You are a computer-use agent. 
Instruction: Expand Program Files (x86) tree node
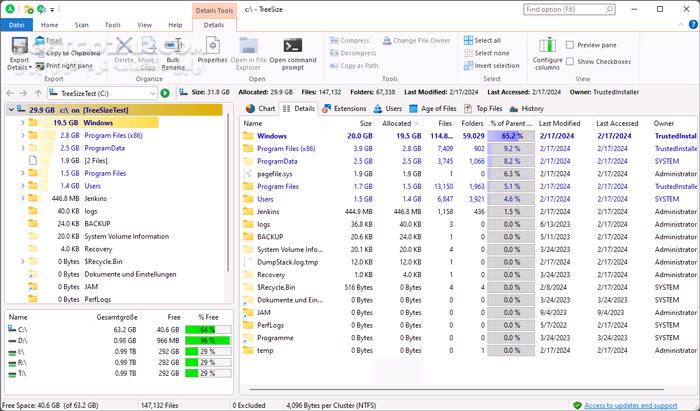[23, 135]
